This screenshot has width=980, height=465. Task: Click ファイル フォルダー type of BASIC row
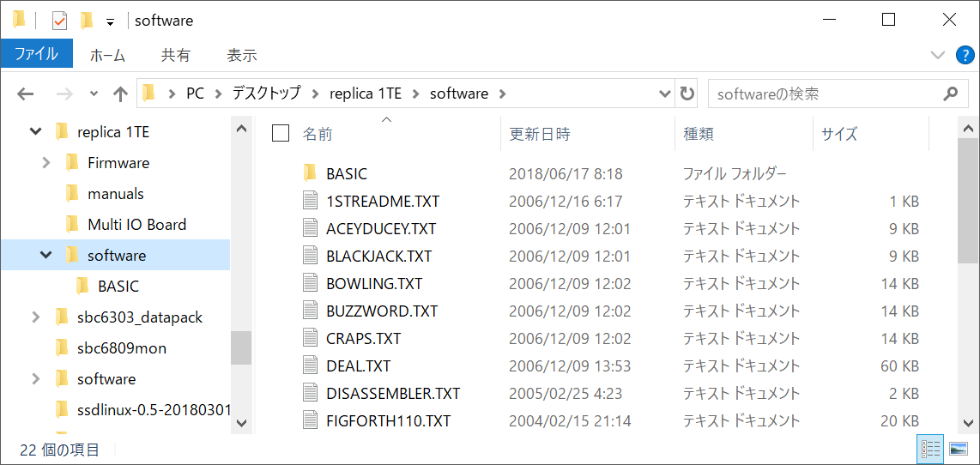point(735,174)
